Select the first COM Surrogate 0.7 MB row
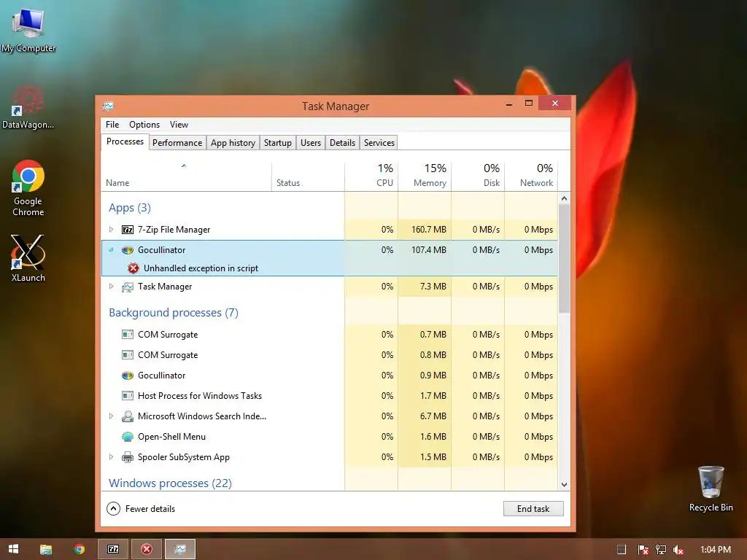This screenshot has height=560, width=747. pyautogui.click(x=330, y=335)
